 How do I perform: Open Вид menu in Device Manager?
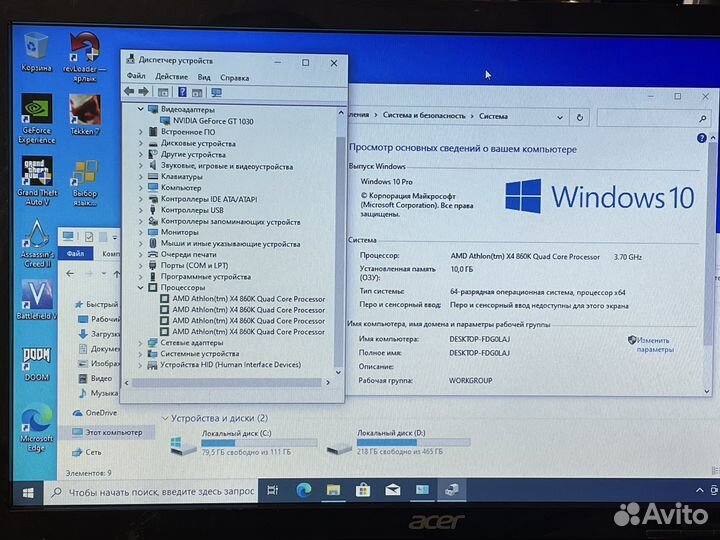(x=204, y=77)
